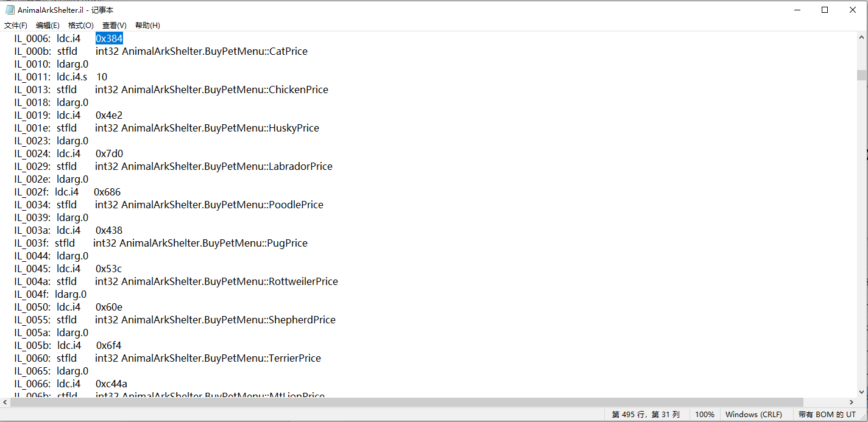Screen dimensions: 868x422
Task: Click the value 0x686
Action: (x=107, y=192)
